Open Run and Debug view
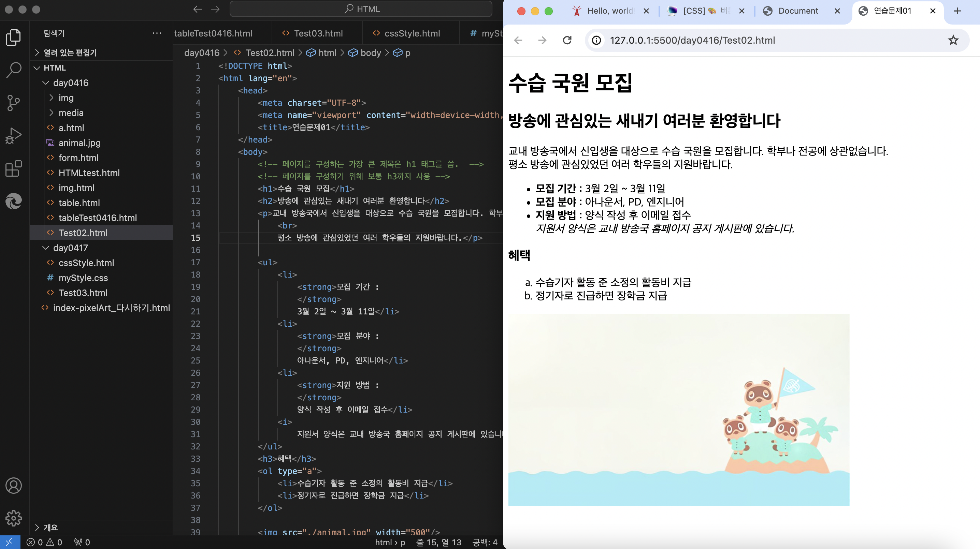The width and height of the screenshot is (980, 549). tap(14, 135)
